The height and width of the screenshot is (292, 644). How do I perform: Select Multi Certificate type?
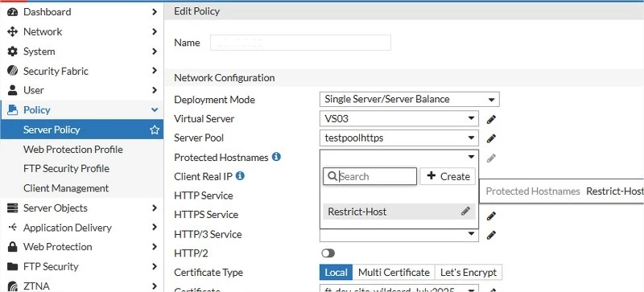point(394,272)
